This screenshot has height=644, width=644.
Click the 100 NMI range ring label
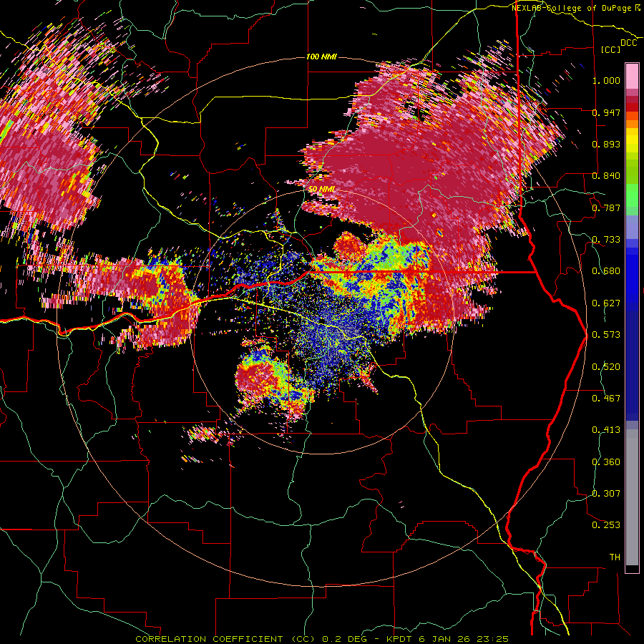point(321,57)
